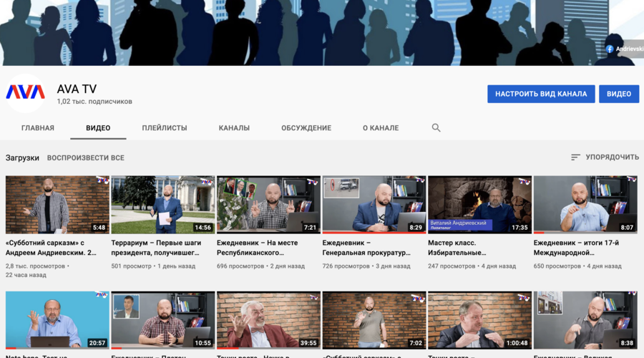Click the 501 просмотр • 1 день назад text

click(x=153, y=266)
